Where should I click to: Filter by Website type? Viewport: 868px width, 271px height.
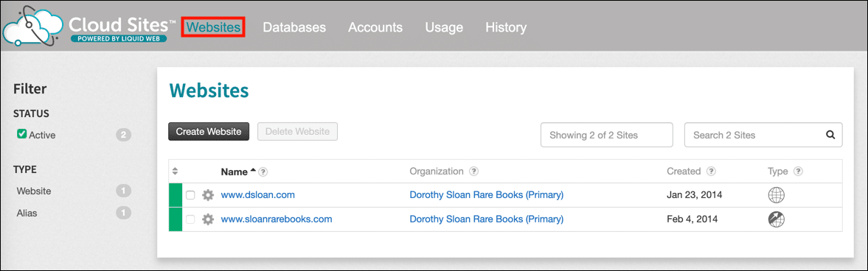[34, 191]
